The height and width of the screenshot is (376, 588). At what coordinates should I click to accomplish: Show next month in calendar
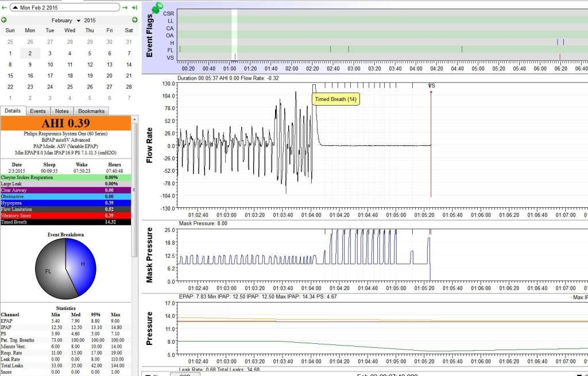135,20
